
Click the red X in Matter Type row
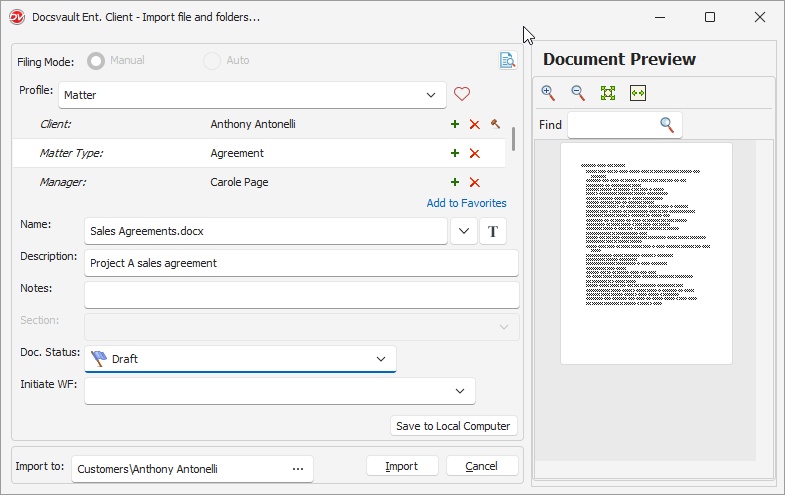point(475,154)
